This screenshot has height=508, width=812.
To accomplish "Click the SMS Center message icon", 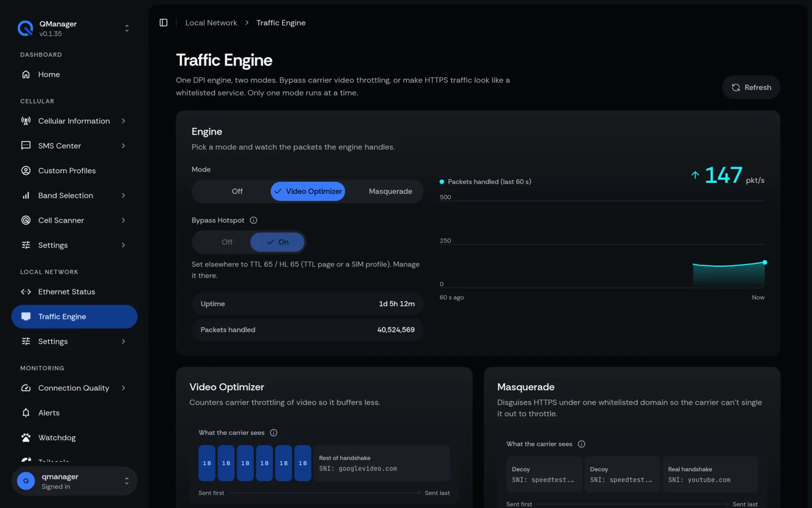I will 26,146.
